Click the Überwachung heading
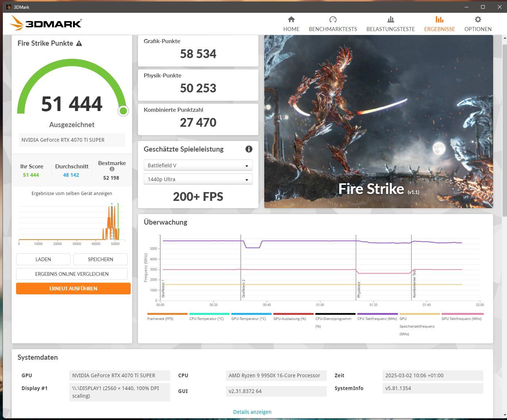Screen dimensions: 507x420 (x=165, y=222)
